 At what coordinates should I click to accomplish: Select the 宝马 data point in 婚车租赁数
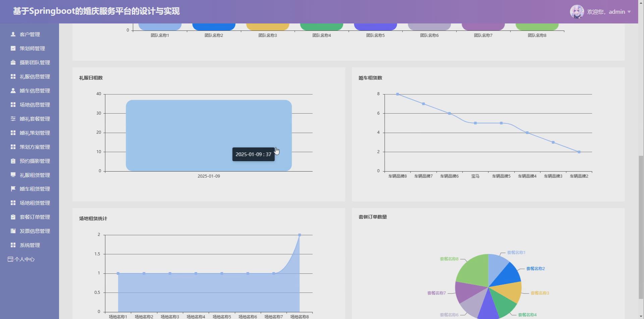pos(475,123)
